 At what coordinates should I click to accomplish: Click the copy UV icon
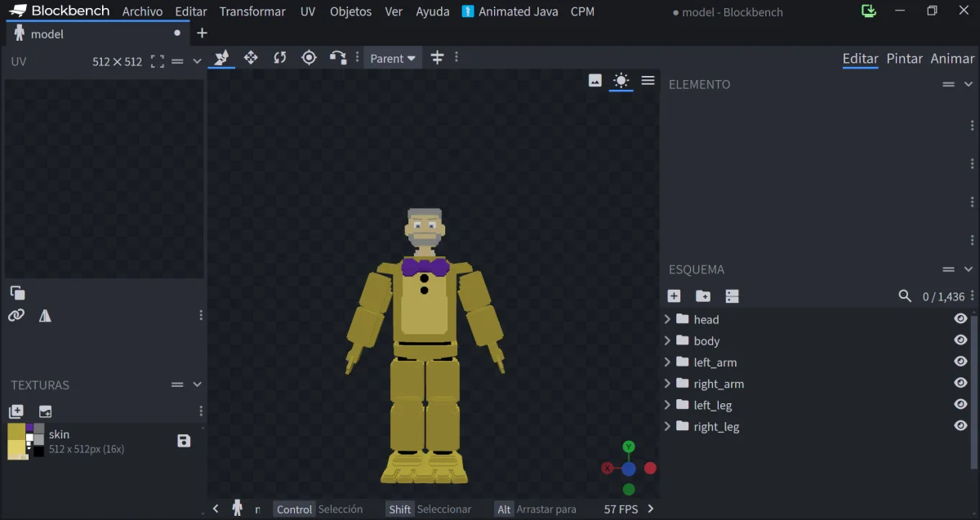click(17, 292)
